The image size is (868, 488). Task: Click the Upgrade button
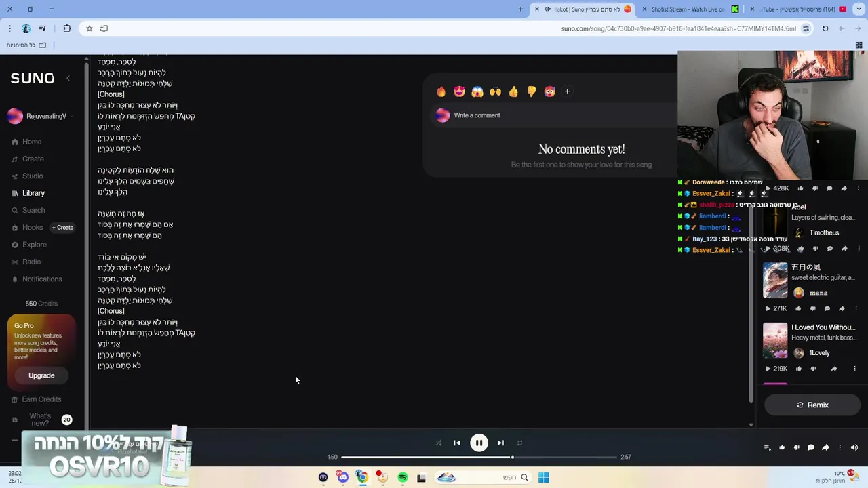41,375
